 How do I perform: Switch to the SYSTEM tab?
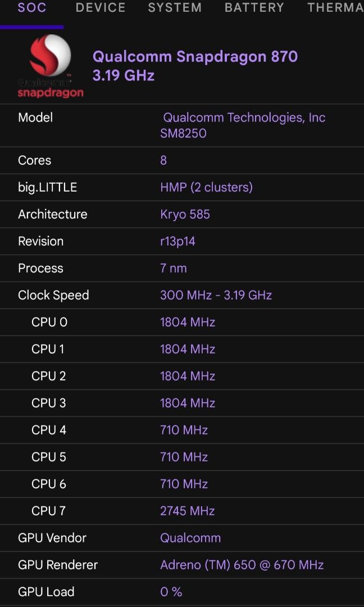(x=175, y=8)
